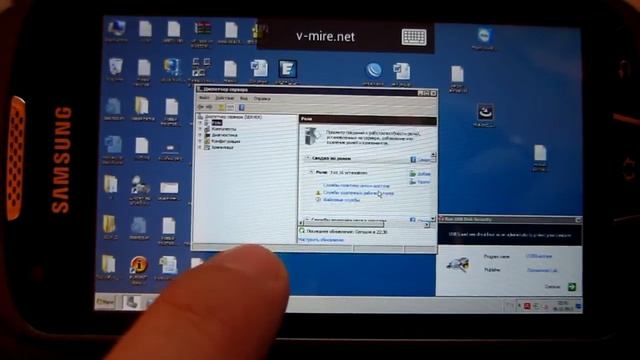Open the role link with the warning triangle
640x360 pixels.
[358, 193]
